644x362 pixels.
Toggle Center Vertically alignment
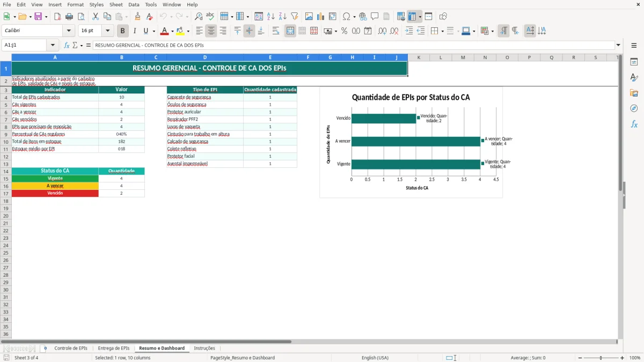click(x=249, y=31)
